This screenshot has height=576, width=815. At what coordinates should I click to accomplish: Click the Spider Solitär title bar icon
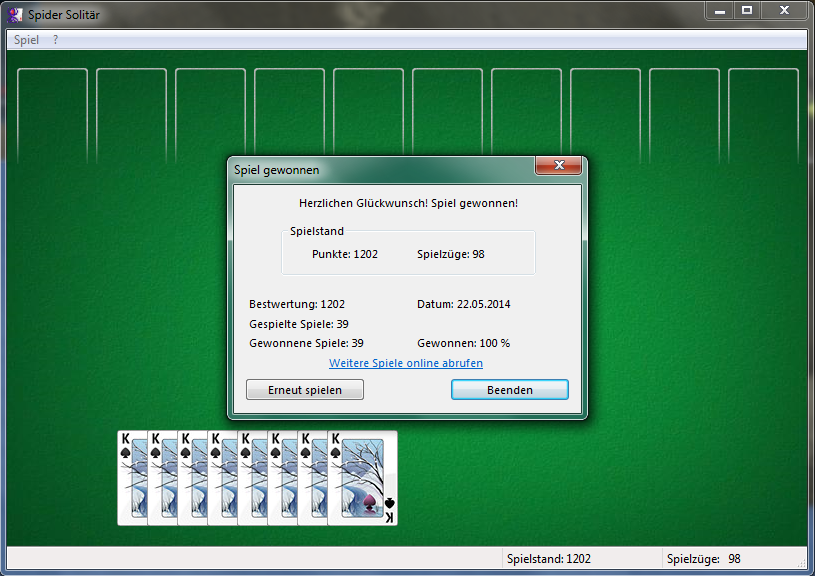pos(14,15)
